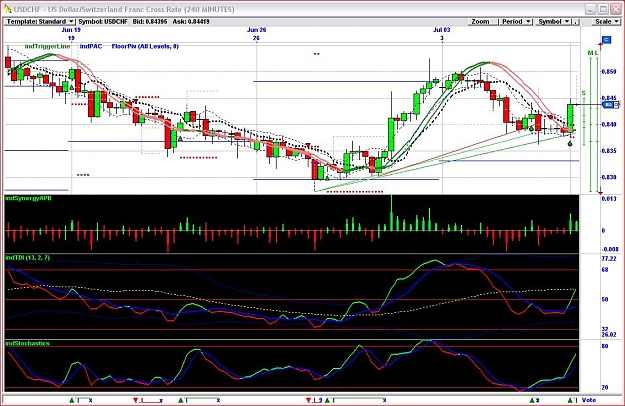Click the blue C marker above price scale

[606, 39]
